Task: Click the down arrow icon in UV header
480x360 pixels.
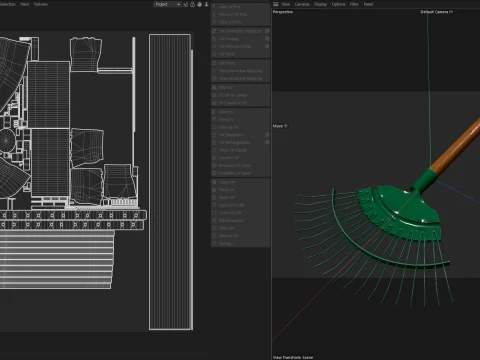Action: pyautogui.click(x=206, y=4)
